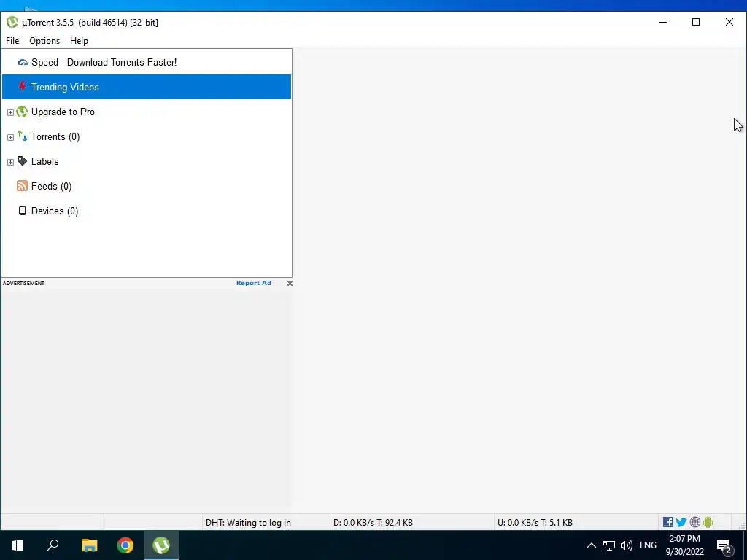
Task: Select Upgrade to Pro entry
Action: 63,112
